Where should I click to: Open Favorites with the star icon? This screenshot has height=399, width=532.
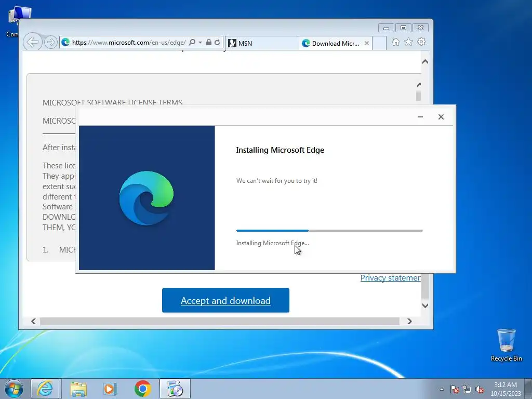point(408,42)
